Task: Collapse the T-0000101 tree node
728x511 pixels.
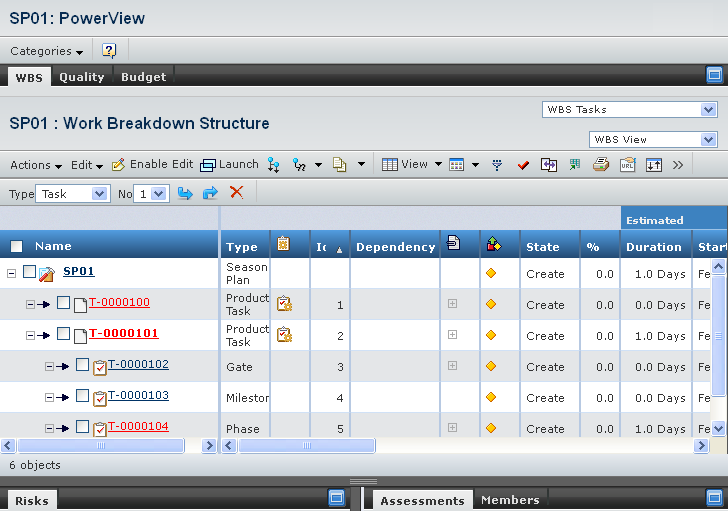Action: (30, 336)
